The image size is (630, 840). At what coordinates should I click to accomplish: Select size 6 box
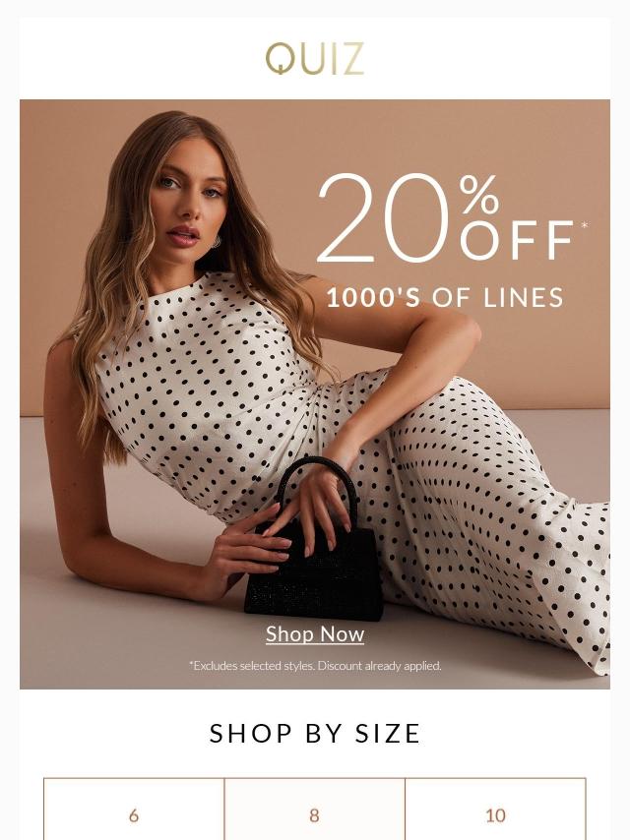(x=134, y=810)
